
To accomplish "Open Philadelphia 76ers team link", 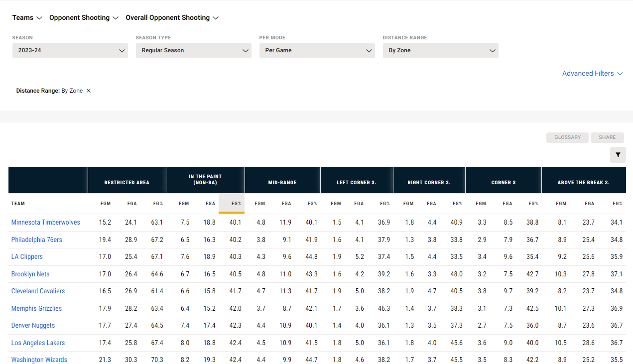I will pos(37,240).
